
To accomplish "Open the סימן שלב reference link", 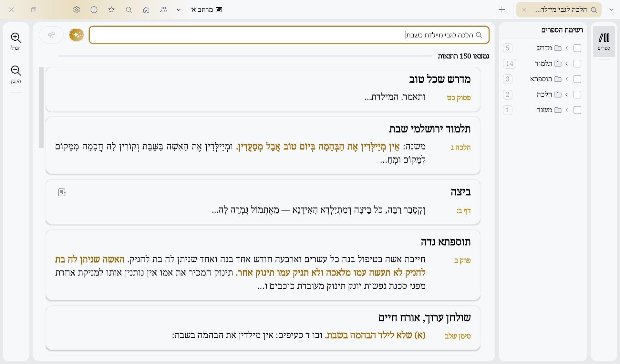I will tap(458, 336).
